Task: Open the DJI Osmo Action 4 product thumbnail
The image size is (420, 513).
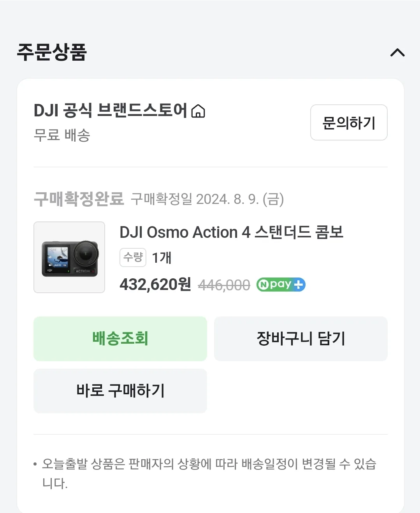Action: click(x=69, y=257)
